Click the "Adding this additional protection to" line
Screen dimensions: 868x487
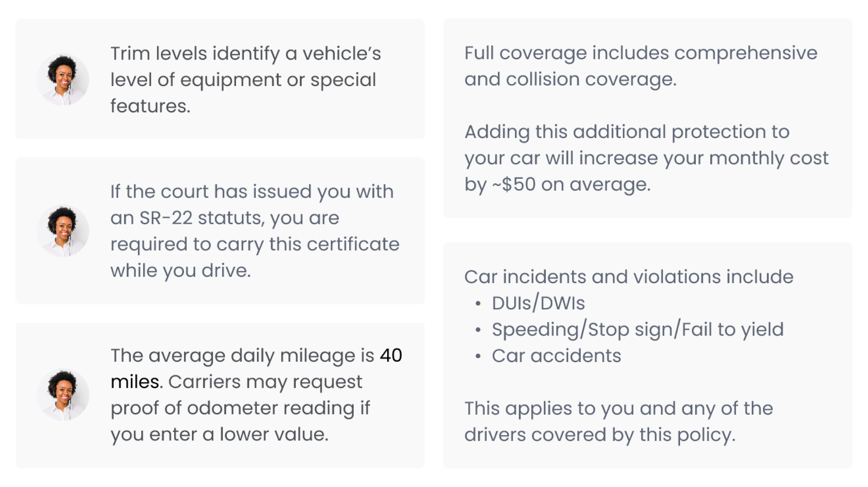[x=627, y=132]
